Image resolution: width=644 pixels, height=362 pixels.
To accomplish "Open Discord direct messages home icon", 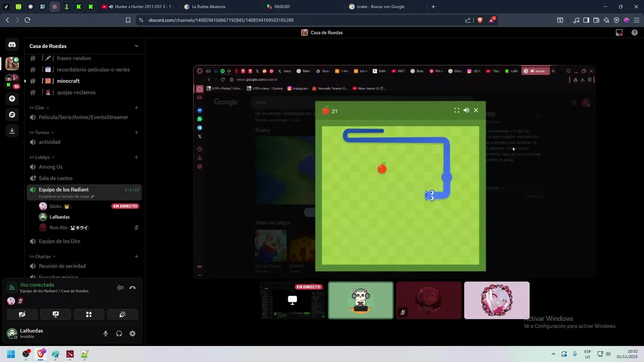I will tap(12, 45).
